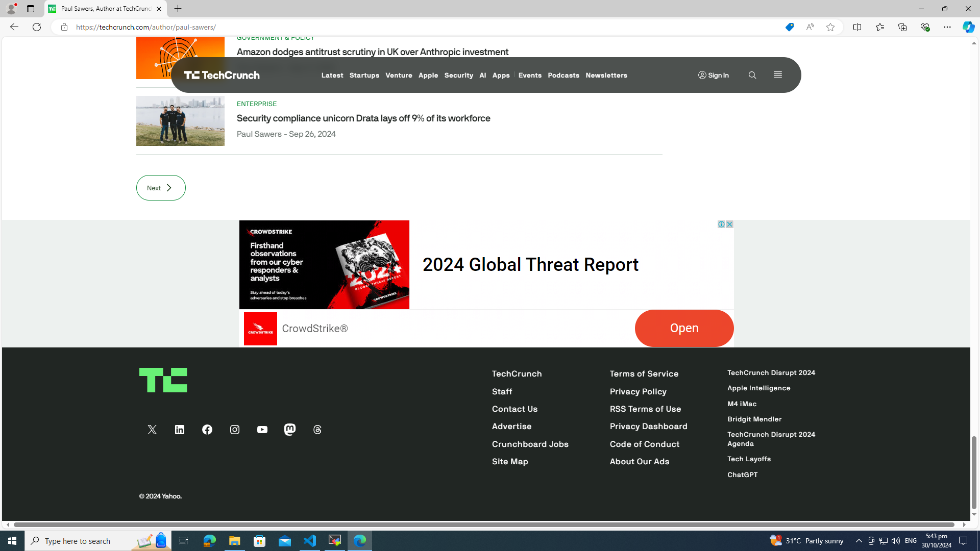Image resolution: width=980 pixels, height=551 pixels.
Task: Open the hamburger menu in header
Action: pyautogui.click(x=777, y=75)
